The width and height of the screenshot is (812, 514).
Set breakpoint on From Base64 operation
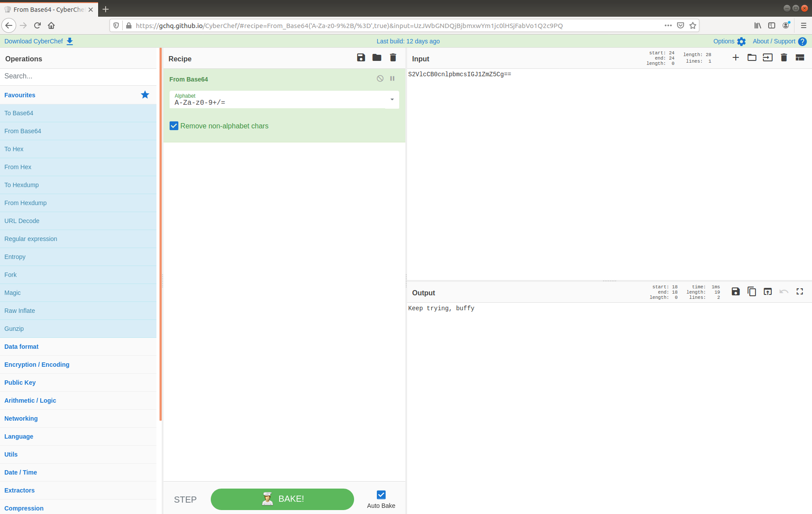coord(392,79)
